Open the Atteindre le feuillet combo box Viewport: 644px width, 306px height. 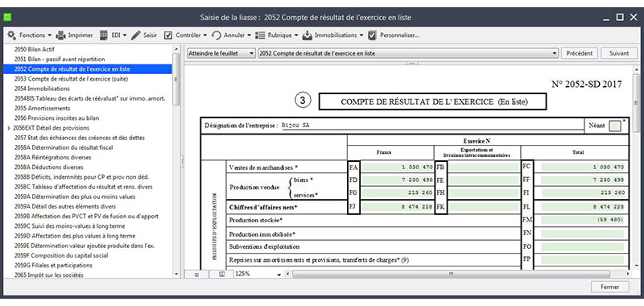(x=221, y=53)
